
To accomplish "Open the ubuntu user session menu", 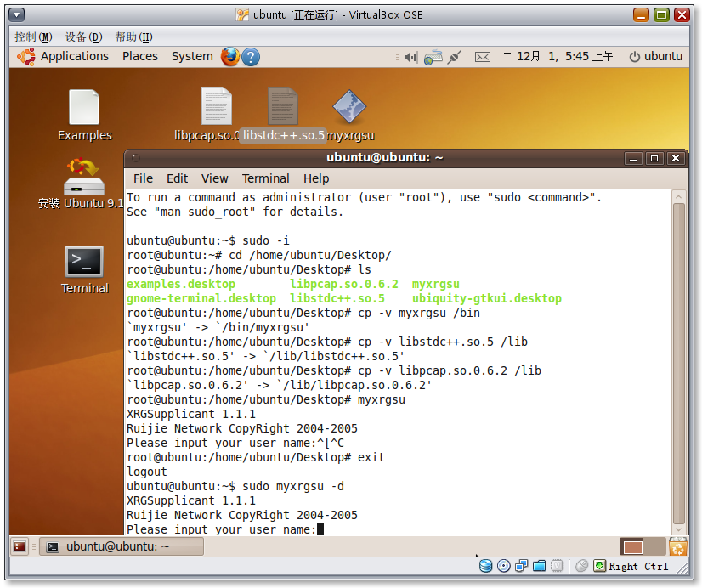I will pos(656,57).
